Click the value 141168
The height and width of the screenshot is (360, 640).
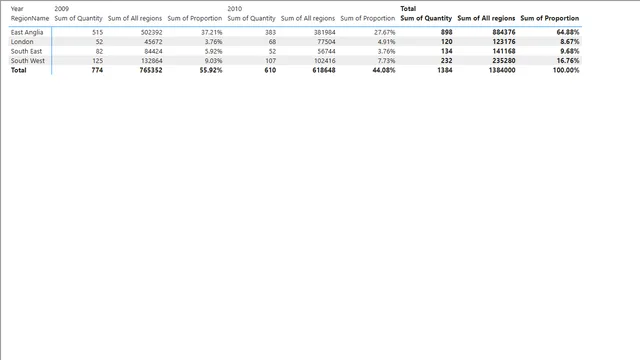[504, 51]
